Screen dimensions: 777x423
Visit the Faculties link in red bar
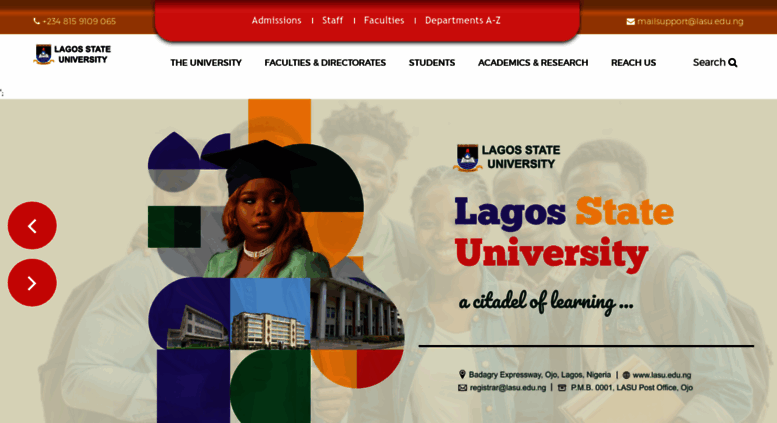pyautogui.click(x=384, y=20)
